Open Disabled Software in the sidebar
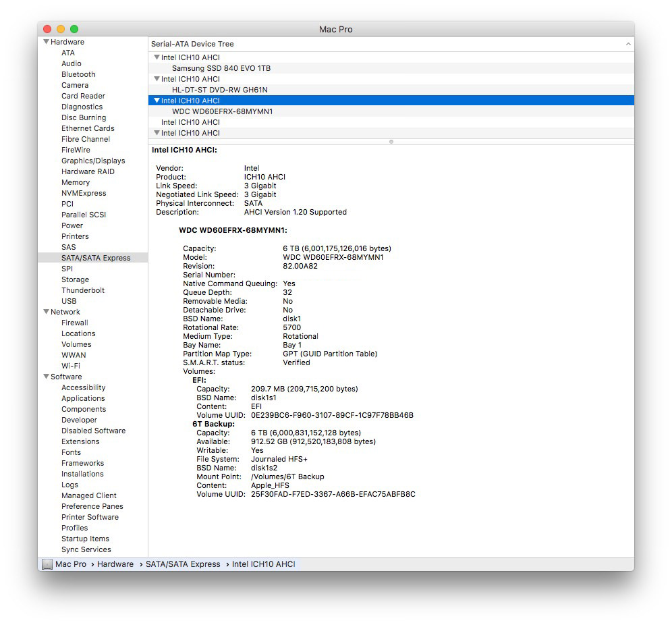The width and height of the screenshot is (672, 625). coord(93,431)
